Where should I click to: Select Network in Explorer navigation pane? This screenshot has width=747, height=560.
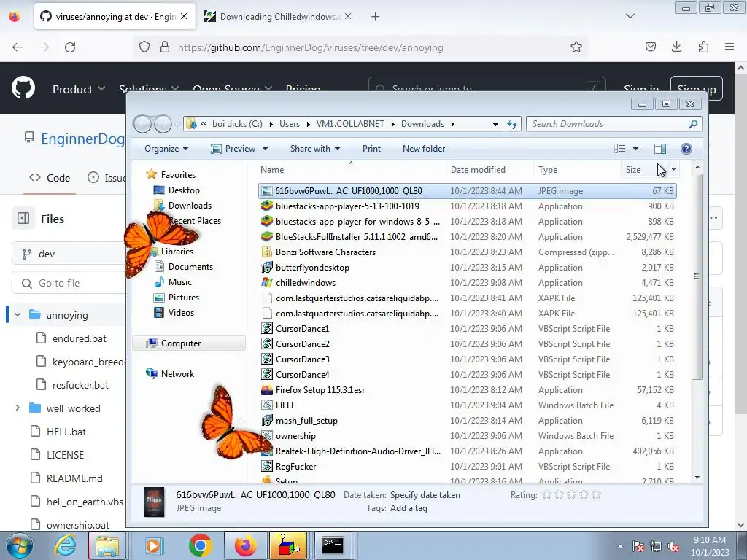coord(170,374)
